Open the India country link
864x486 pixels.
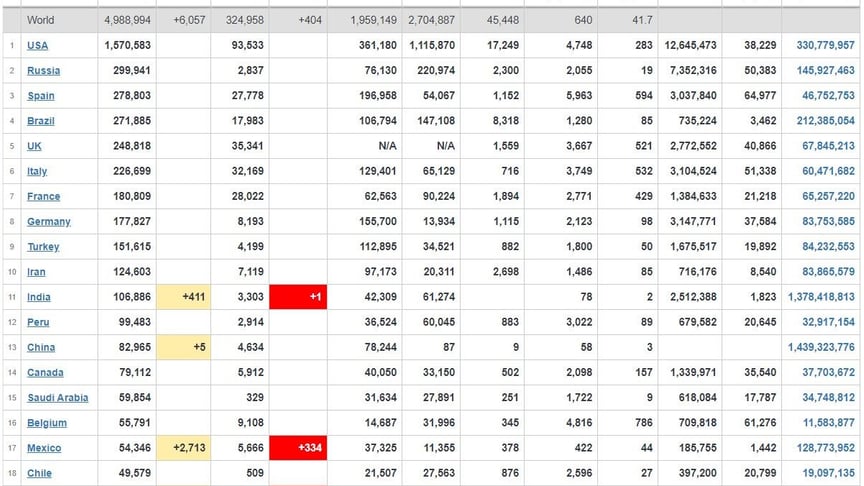(x=39, y=297)
